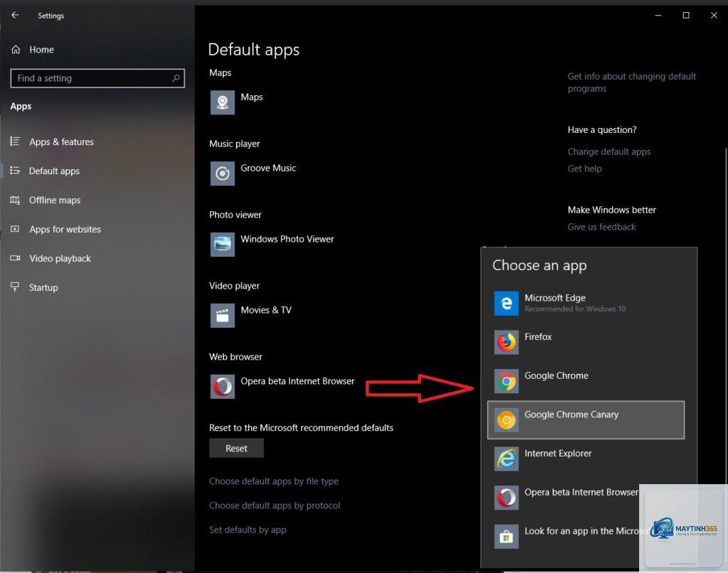The width and height of the screenshot is (728, 573).
Task: Click the search magnifier icon
Action: point(176,78)
